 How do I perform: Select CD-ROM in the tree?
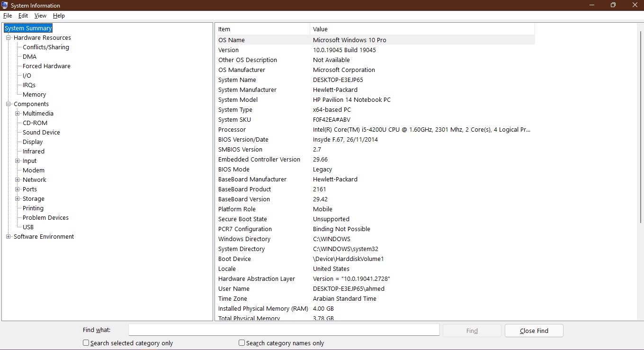pos(35,123)
